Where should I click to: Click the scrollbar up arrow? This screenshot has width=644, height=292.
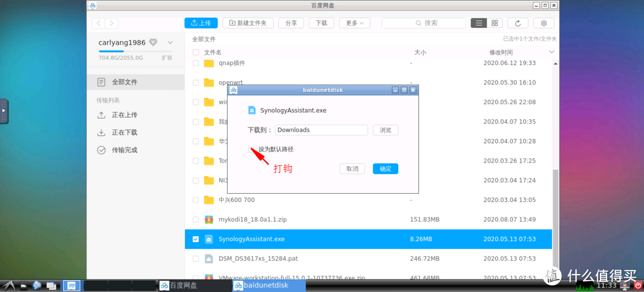pos(555,64)
